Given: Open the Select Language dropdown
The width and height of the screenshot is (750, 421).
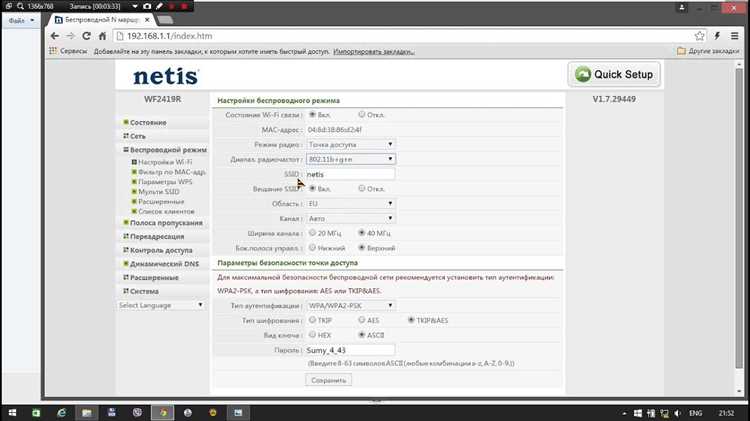Looking at the screenshot, I should (161, 305).
